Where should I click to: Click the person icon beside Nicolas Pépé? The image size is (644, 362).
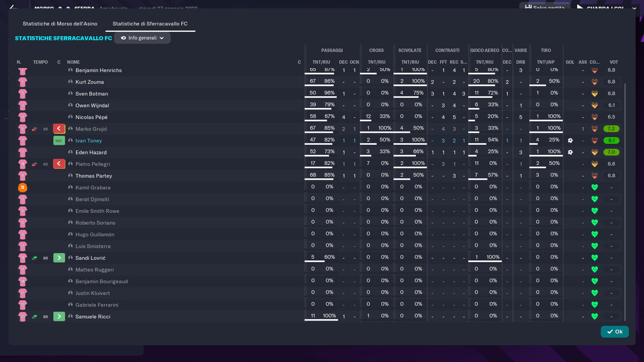[x=70, y=117]
